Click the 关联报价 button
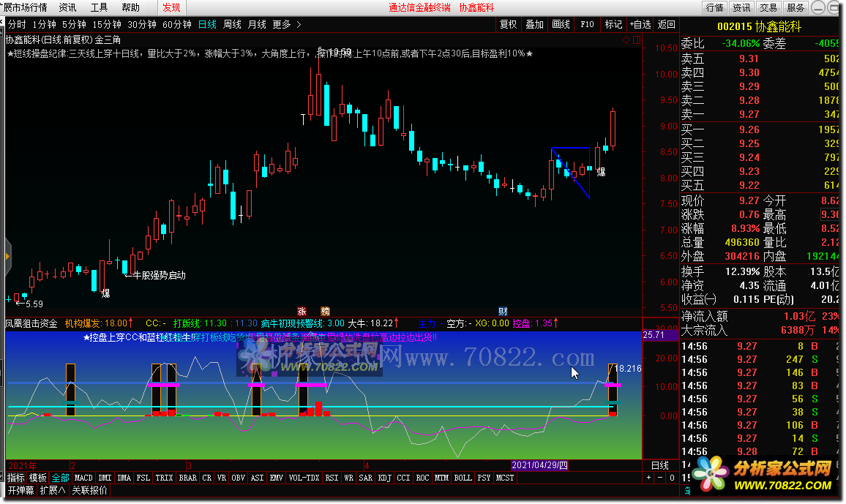The image size is (846, 504). point(89,491)
